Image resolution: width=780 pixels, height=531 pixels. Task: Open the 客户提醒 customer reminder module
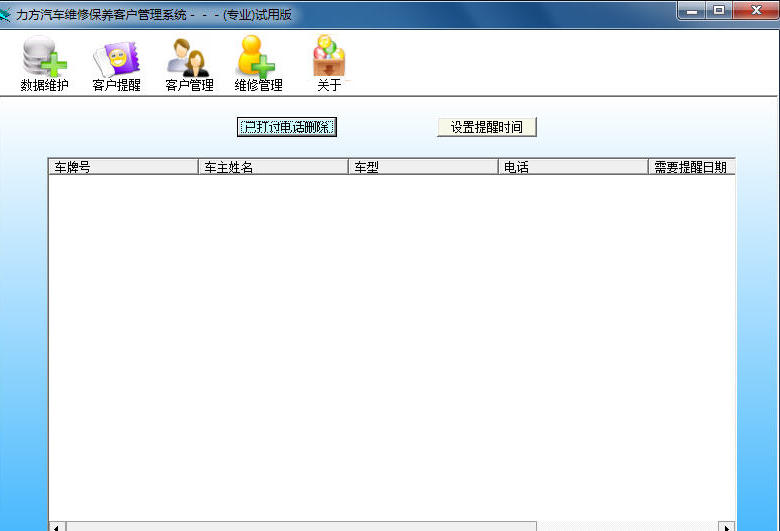point(116,64)
